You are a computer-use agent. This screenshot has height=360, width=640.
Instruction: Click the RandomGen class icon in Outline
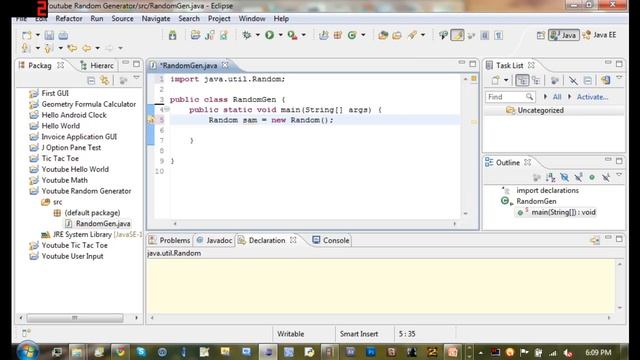point(505,201)
